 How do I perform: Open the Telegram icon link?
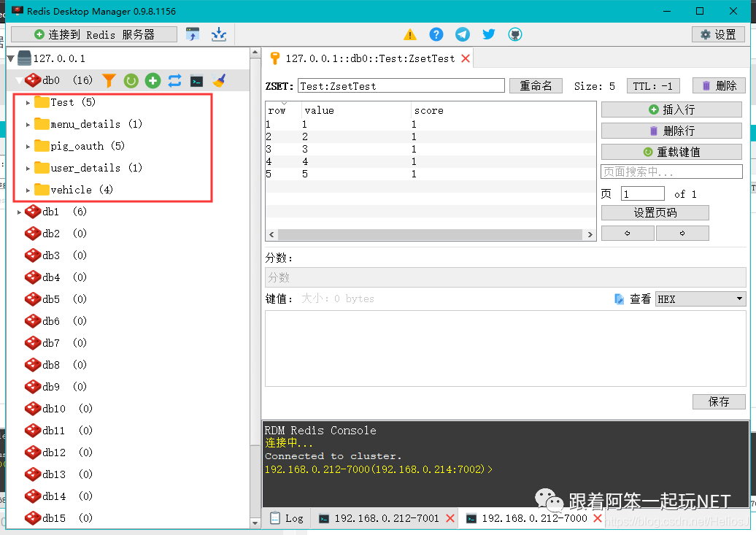463,34
